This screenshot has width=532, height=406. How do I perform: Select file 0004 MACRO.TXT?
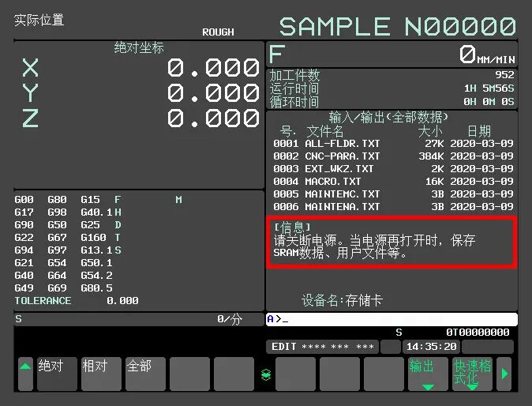click(x=393, y=181)
